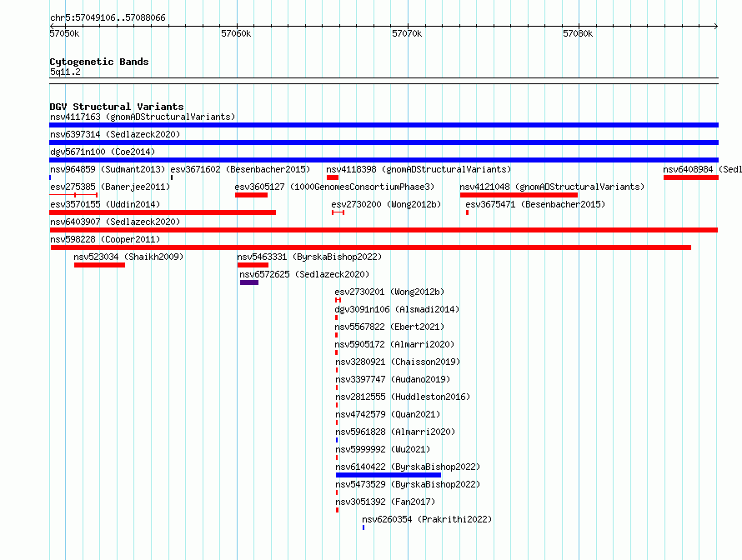Click the nsv964859 (Sudmant2013) label
Viewport: 742px width, 560px height.
[108, 169]
